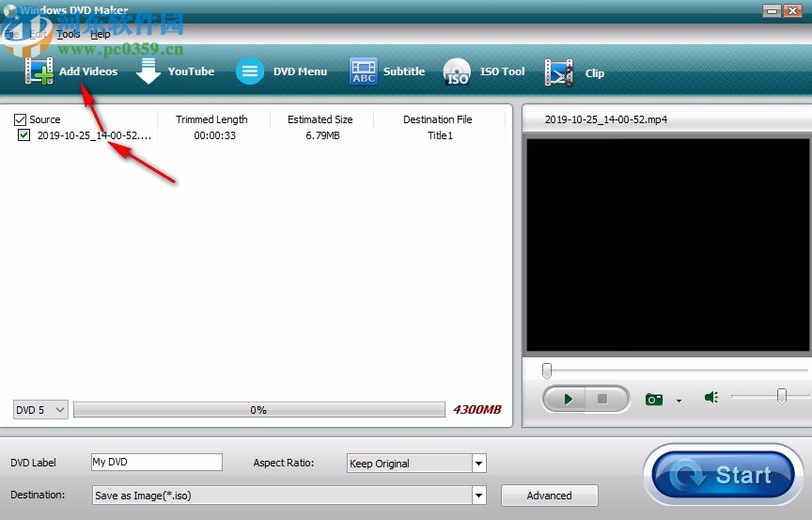Toggle the Source select-all checkbox
This screenshot has height=520, width=812.
(20, 120)
